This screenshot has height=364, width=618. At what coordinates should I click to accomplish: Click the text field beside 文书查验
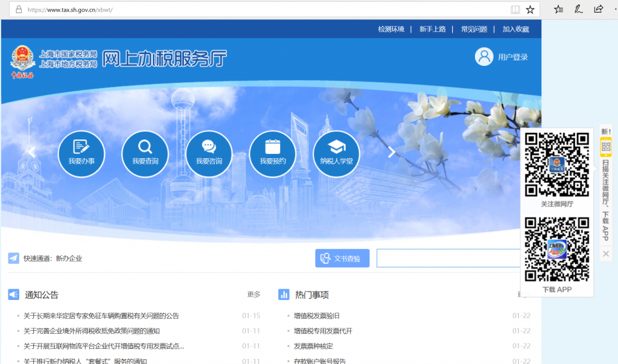pos(448,258)
